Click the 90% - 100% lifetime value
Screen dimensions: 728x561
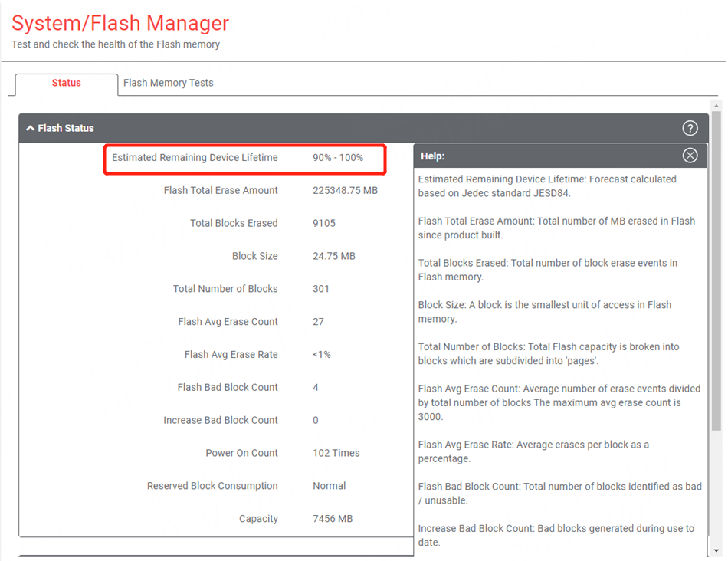tap(338, 157)
